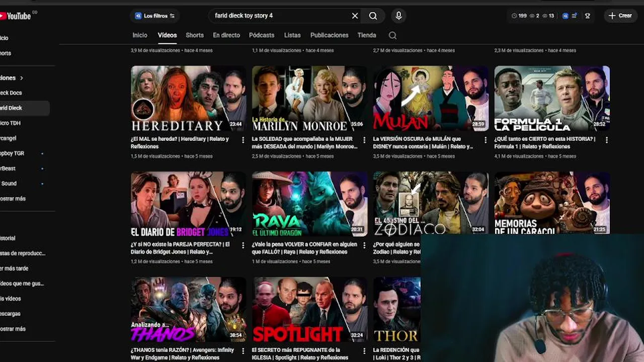Open the En directo tab
Screen dimensions: 644x362
pyautogui.click(x=226, y=35)
